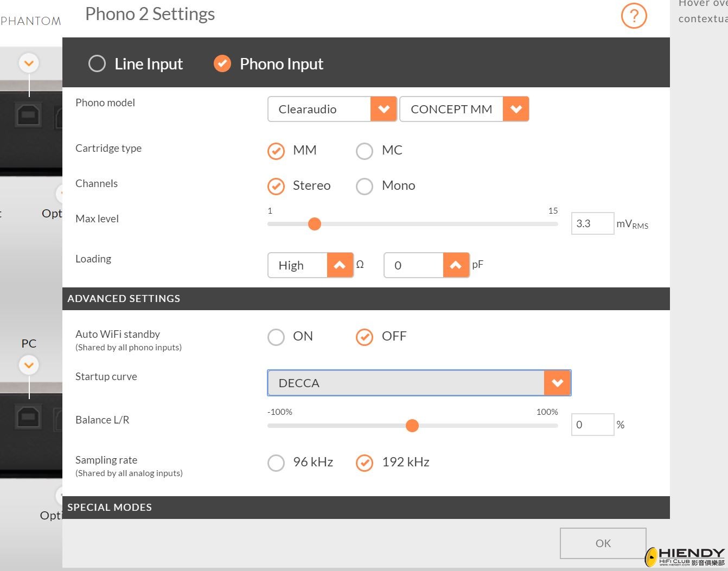Screen dimensions: 728x571
Task: Open the DECCA startup curve dropdown
Action: click(x=419, y=383)
